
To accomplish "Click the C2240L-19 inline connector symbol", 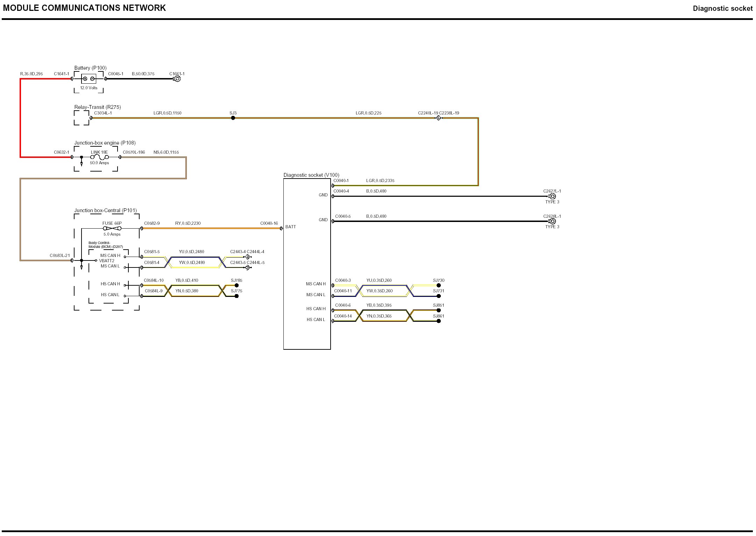I will click(x=439, y=118).
